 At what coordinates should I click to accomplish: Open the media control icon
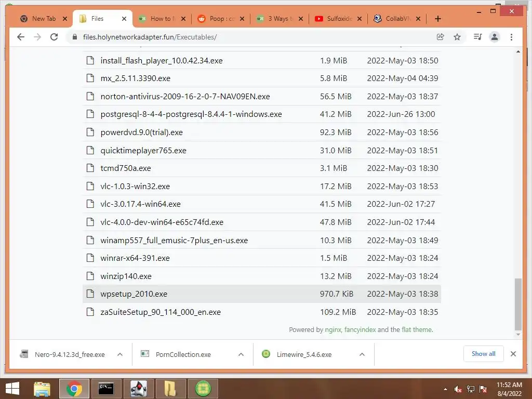pyautogui.click(x=478, y=37)
